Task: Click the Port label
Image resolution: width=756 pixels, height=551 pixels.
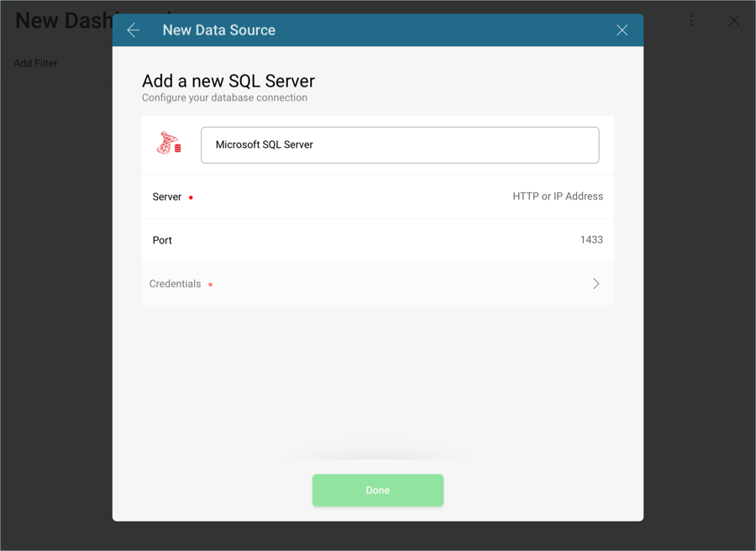Action: (162, 240)
